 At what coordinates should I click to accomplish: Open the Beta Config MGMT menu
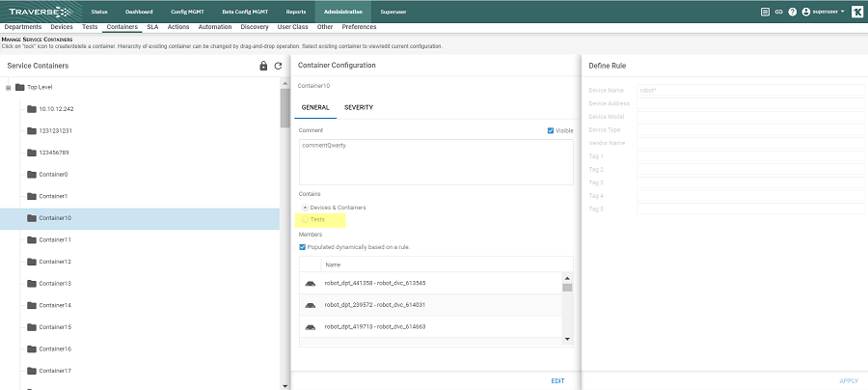245,12
